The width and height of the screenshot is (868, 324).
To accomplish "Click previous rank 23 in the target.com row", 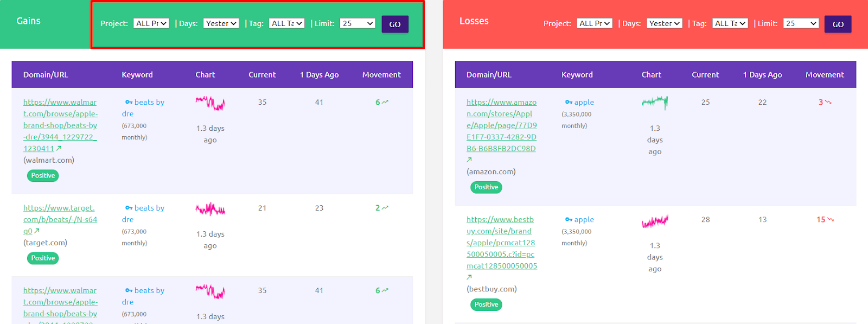I will [319, 208].
